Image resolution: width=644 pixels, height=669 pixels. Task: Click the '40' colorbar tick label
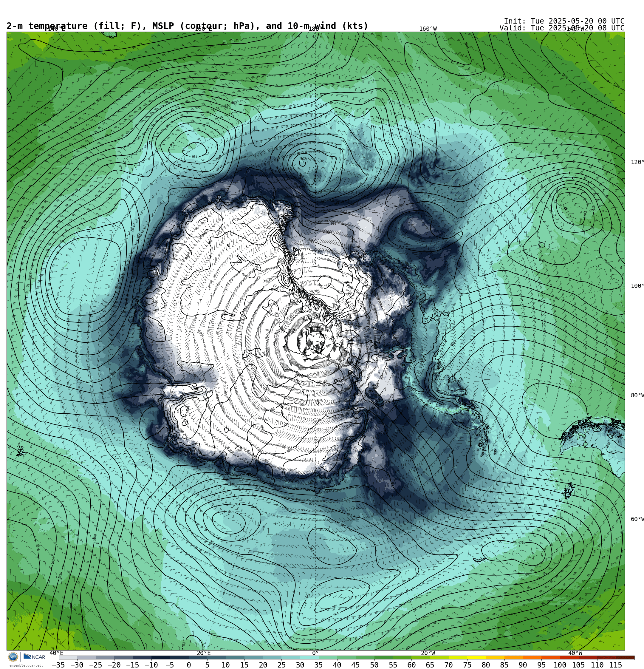pyautogui.click(x=337, y=665)
